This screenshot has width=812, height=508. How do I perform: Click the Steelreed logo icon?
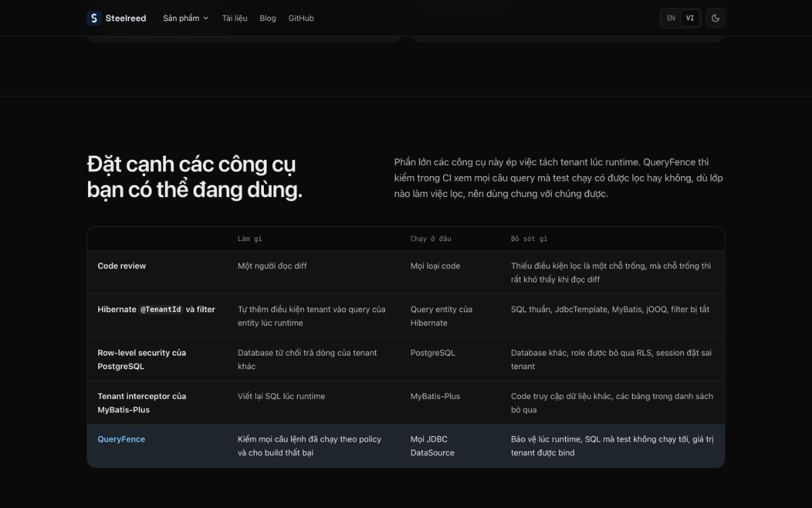tap(94, 18)
